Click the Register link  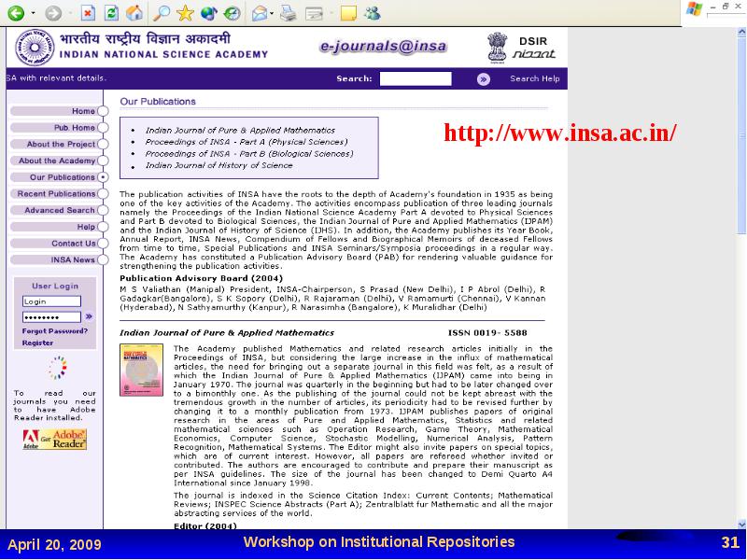point(37,343)
